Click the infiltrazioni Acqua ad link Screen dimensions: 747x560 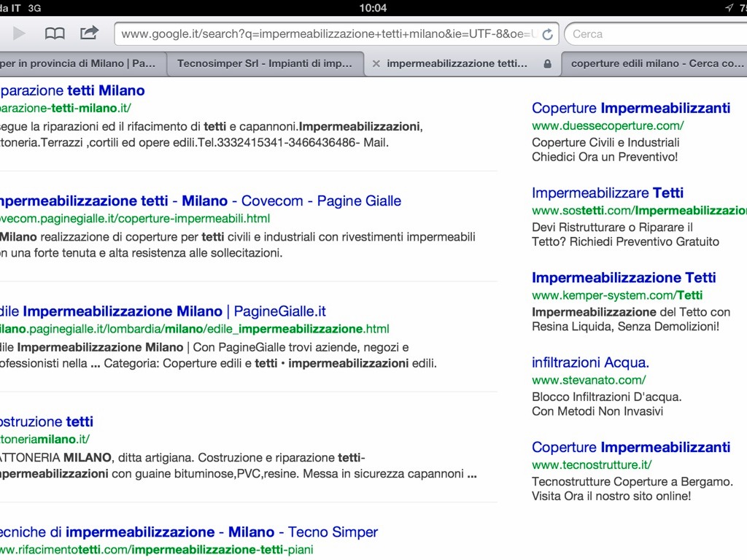point(590,362)
